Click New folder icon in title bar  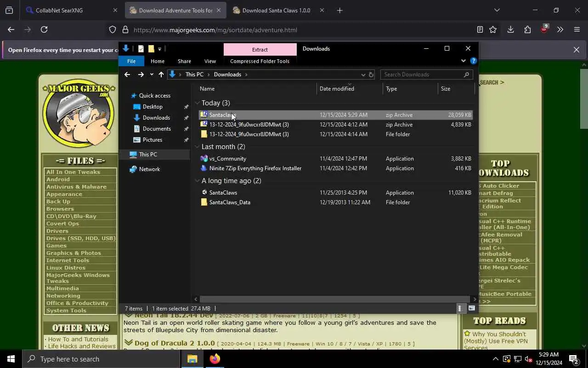tap(151, 49)
